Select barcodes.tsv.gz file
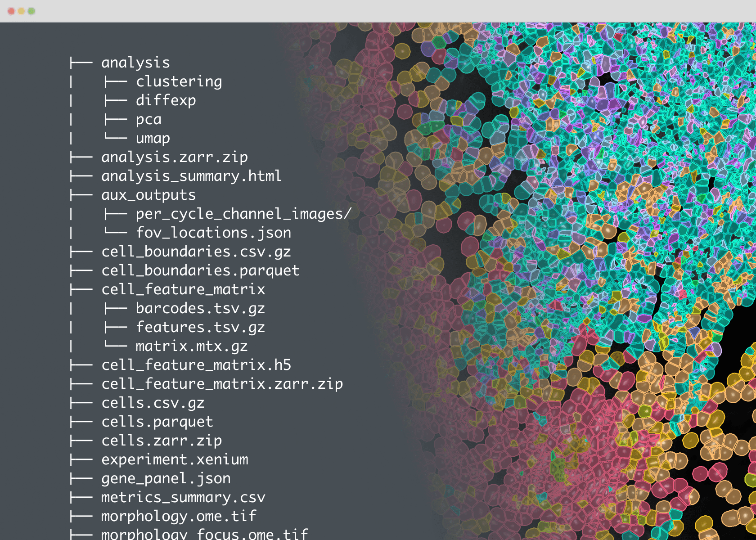The width and height of the screenshot is (756, 540). [x=200, y=308]
